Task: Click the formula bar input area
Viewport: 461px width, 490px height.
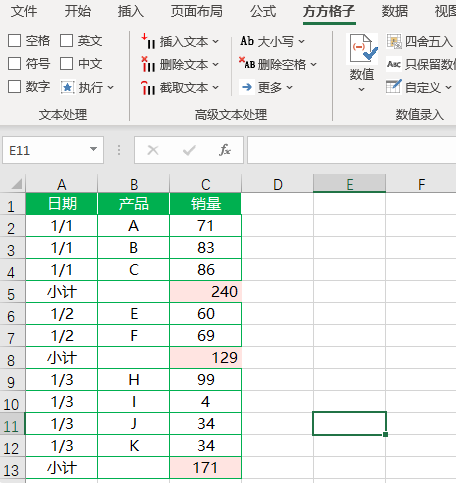Action: click(351, 150)
